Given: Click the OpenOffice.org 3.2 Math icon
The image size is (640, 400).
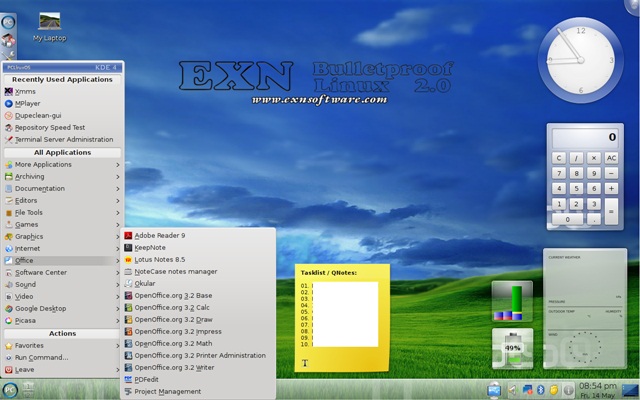Looking at the screenshot, I should [x=128, y=343].
